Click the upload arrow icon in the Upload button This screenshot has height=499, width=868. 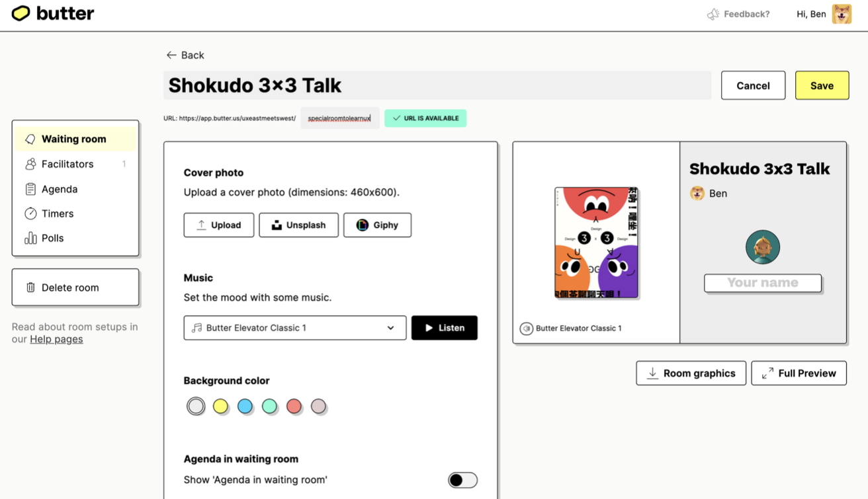202,225
